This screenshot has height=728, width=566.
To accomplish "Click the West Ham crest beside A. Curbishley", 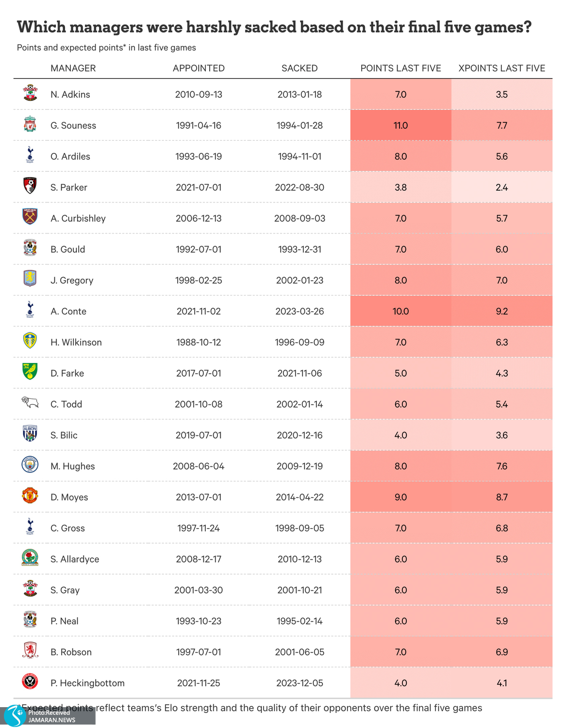I will pos(30,217).
